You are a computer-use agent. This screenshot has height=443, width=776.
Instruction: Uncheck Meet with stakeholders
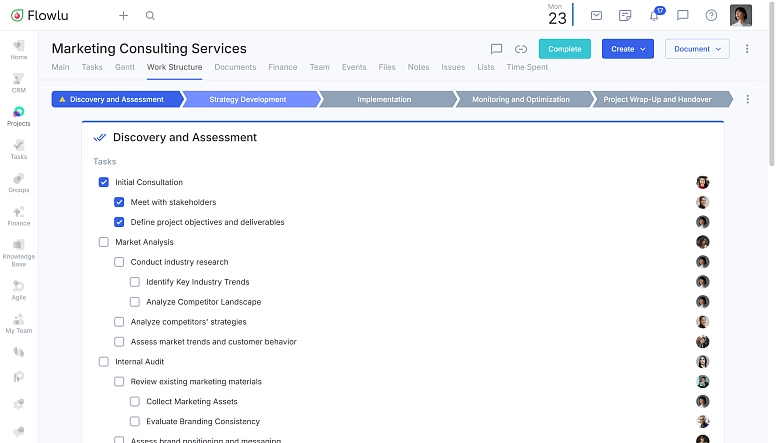pos(119,202)
